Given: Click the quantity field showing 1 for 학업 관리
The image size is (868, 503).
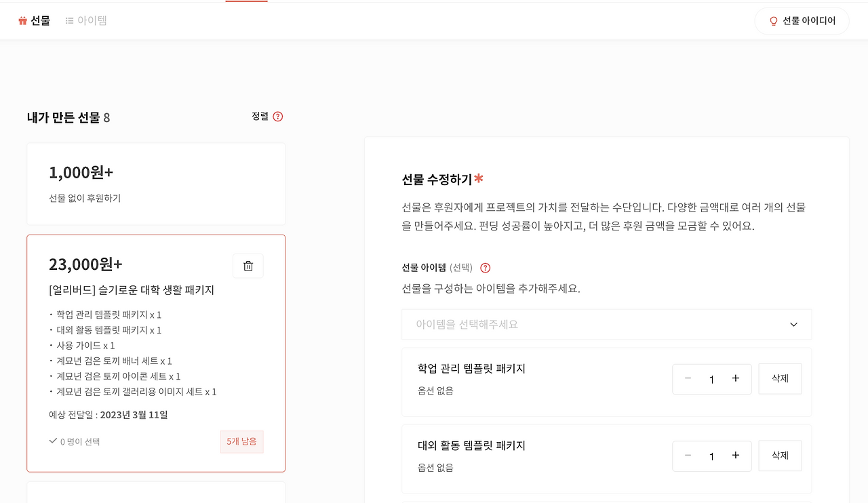Looking at the screenshot, I should click(711, 379).
